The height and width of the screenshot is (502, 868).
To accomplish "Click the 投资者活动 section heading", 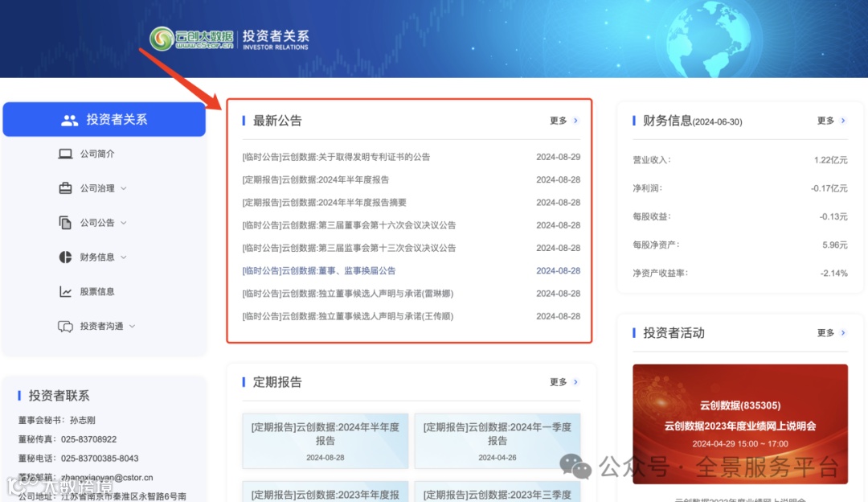I will (674, 332).
